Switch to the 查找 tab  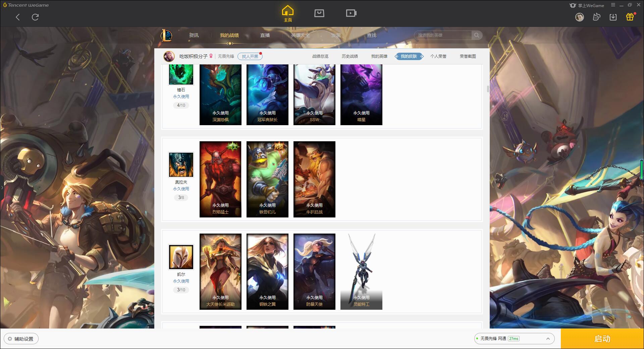[372, 35]
